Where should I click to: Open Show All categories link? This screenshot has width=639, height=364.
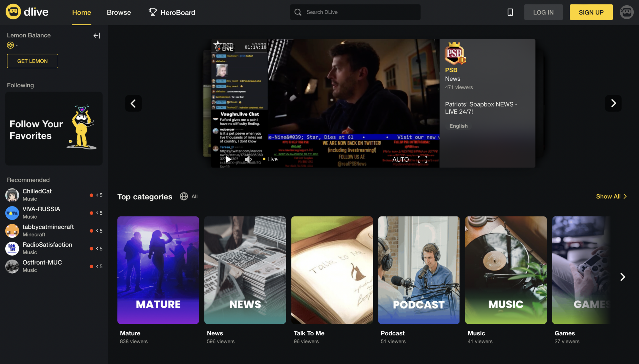(611, 197)
